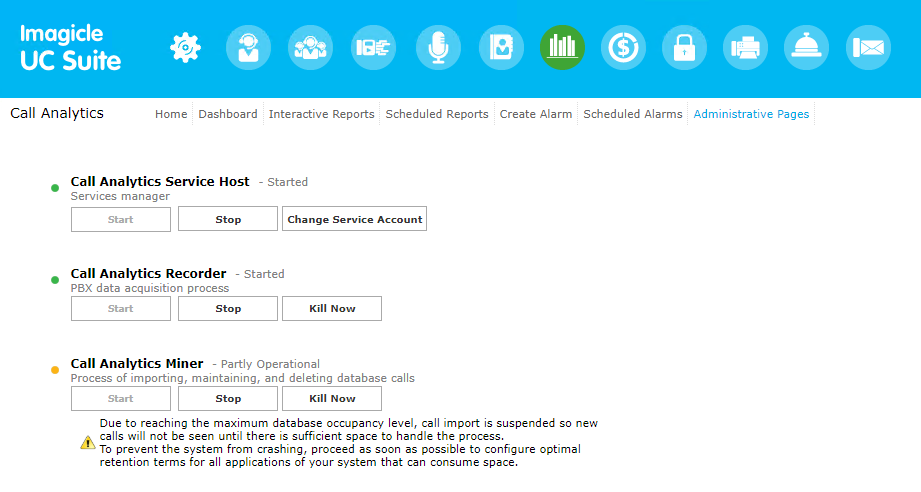Open the gear settings icon
Screen dimensions: 921x492
[x=186, y=47]
